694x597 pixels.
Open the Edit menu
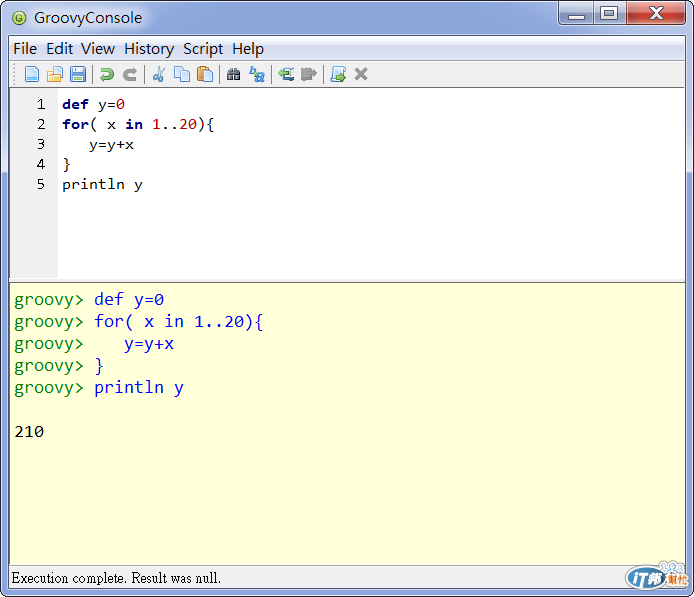[x=59, y=49]
